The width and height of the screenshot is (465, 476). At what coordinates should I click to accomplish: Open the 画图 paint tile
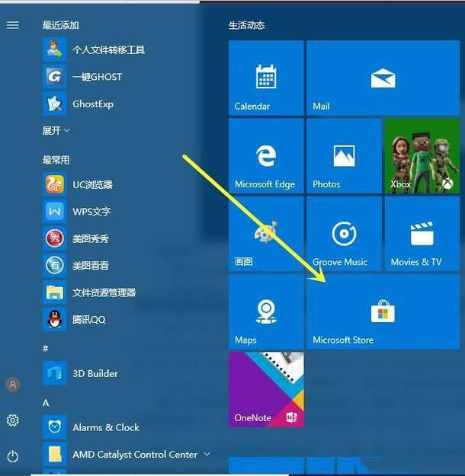pyautogui.click(x=266, y=234)
